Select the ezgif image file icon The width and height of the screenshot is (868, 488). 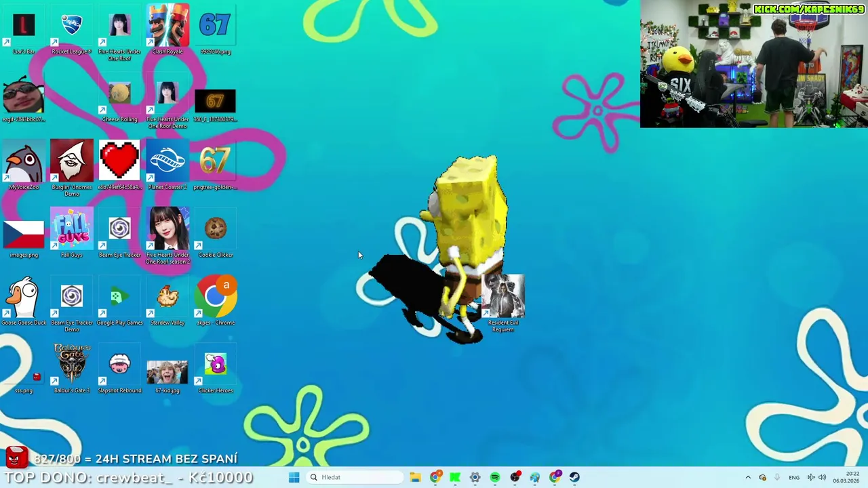pyautogui.click(x=24, y=100)
